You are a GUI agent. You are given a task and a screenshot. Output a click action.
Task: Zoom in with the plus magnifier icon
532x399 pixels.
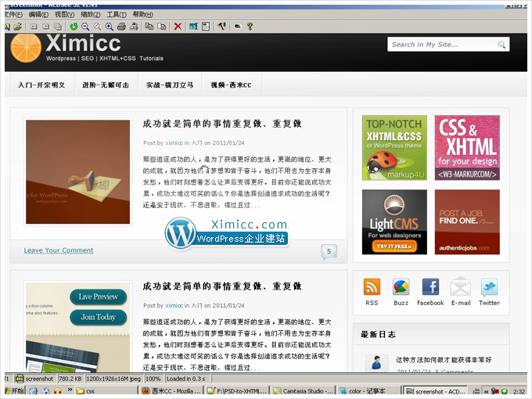[109, 27]
